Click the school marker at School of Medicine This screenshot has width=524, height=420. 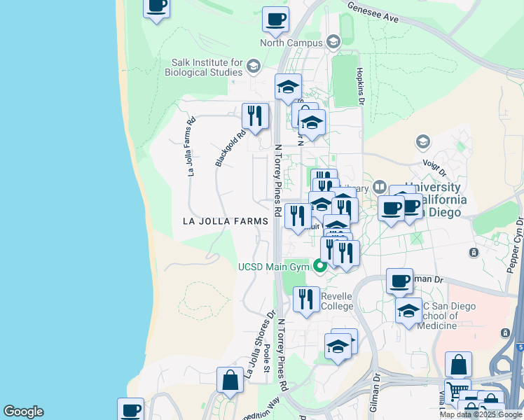[408, 311]
